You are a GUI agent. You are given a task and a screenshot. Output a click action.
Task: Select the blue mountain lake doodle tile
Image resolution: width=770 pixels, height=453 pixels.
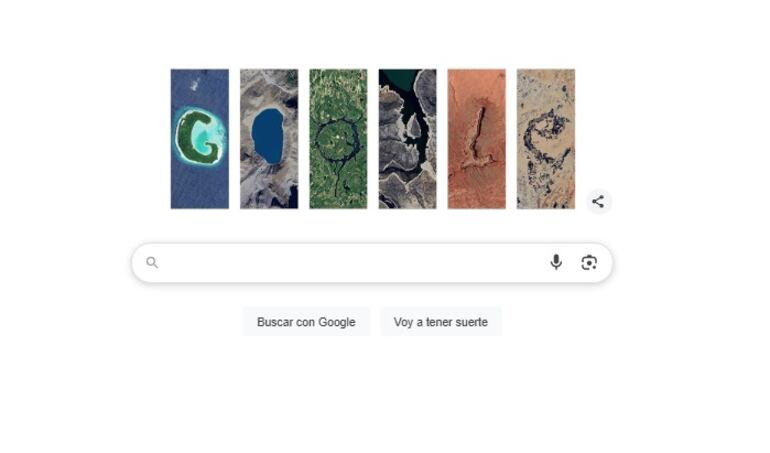pos(269,139)
